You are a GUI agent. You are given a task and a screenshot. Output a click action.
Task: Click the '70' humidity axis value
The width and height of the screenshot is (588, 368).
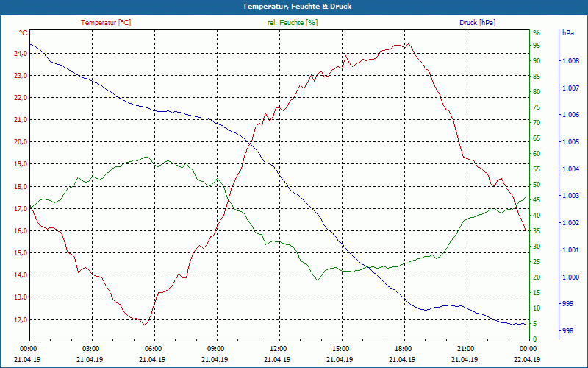point(537,123)
